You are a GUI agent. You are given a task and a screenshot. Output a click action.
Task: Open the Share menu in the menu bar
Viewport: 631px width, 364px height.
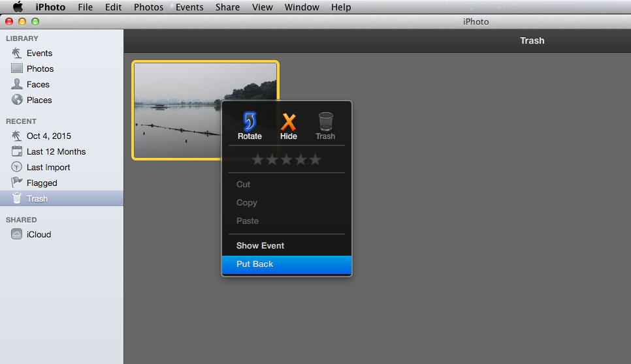pyautogui.click(x=228, y=7)
